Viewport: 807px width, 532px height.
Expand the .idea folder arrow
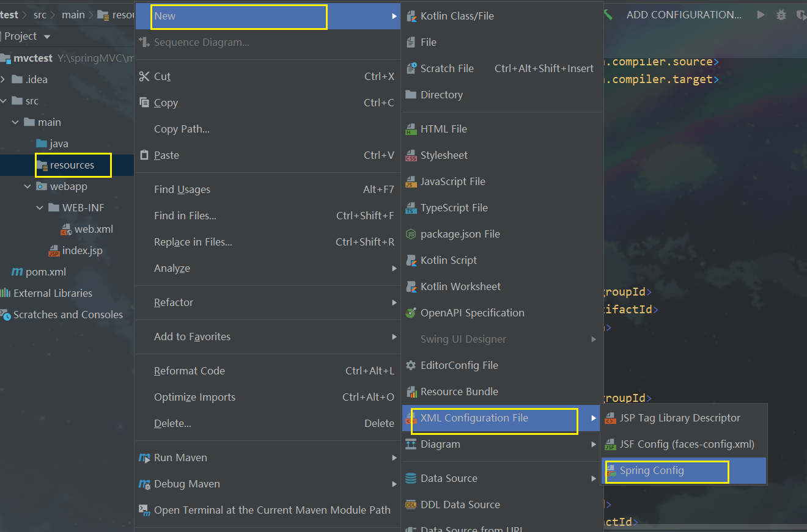tap(3, 79)
